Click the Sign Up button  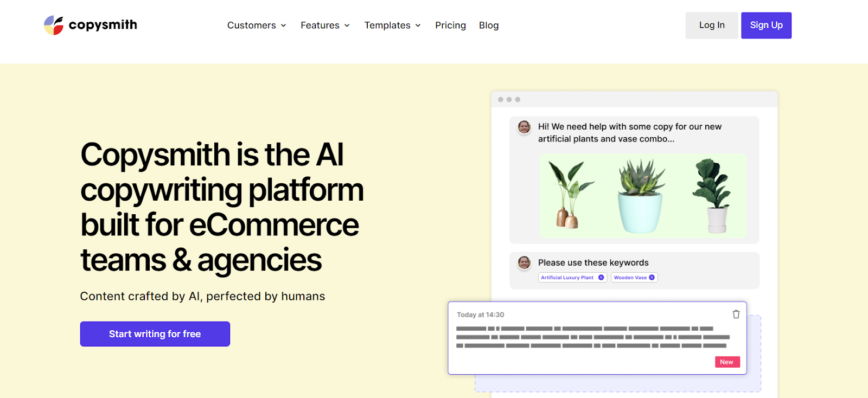tap(766, 25)
